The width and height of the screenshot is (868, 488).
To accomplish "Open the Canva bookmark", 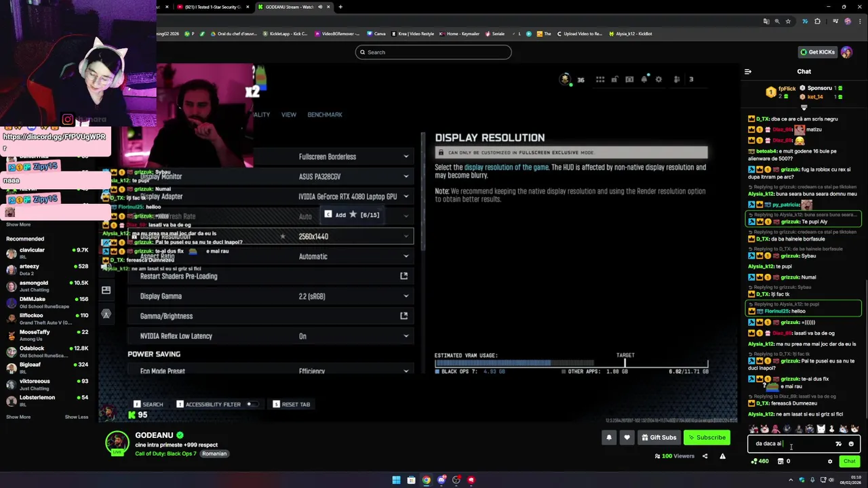I will coord(376,33).
